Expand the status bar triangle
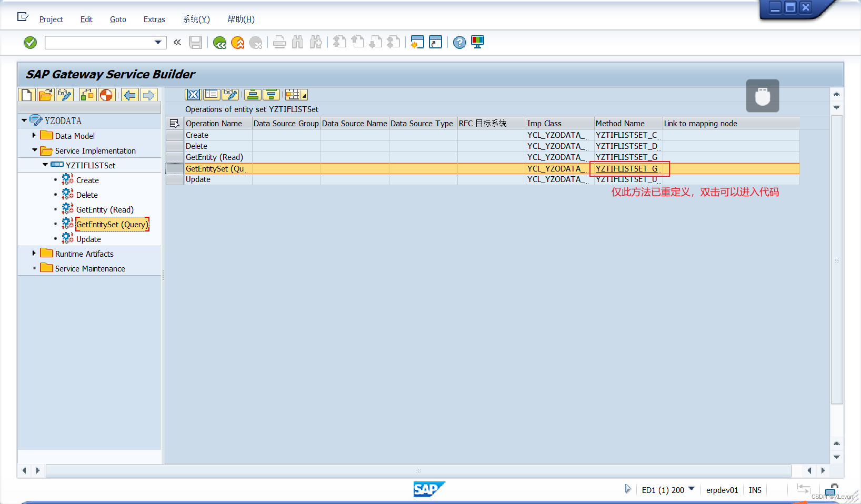Screen dimensions: 861x504 coord(628,489)
